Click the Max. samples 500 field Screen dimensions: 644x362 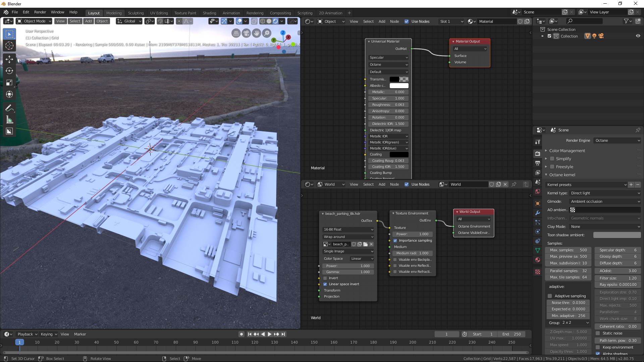(x=568, y=250)
